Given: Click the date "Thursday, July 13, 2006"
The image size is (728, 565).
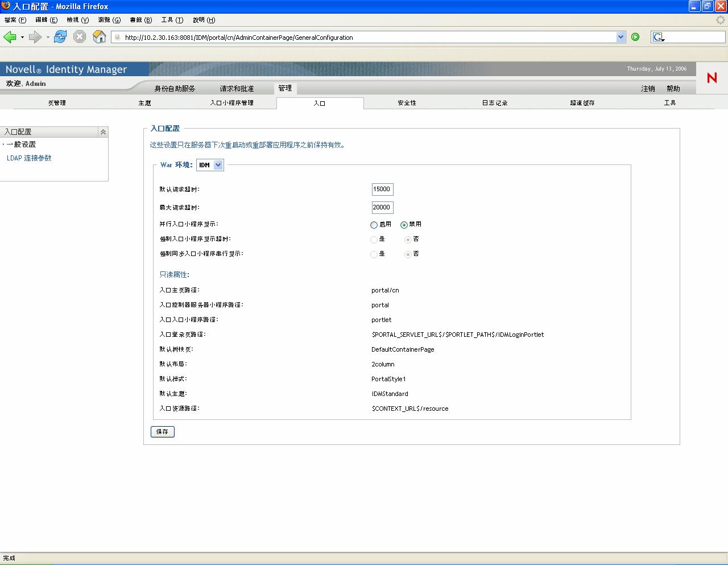Looking at the screenshot, I should coord(657,69).
